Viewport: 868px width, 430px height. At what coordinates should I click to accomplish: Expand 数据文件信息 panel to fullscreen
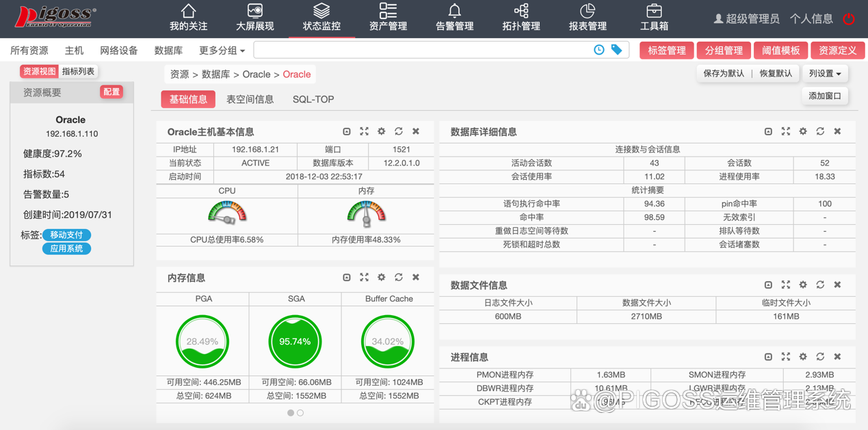(x=785, y=285)
